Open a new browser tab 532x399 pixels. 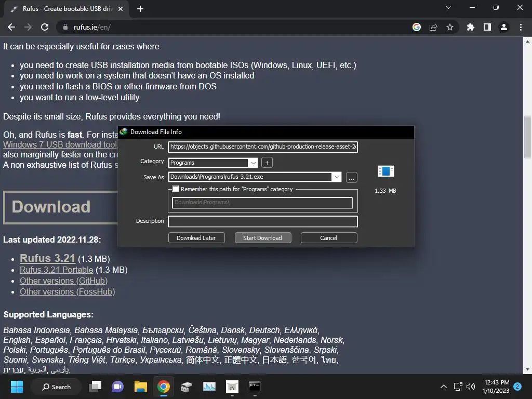pos(140,9)
